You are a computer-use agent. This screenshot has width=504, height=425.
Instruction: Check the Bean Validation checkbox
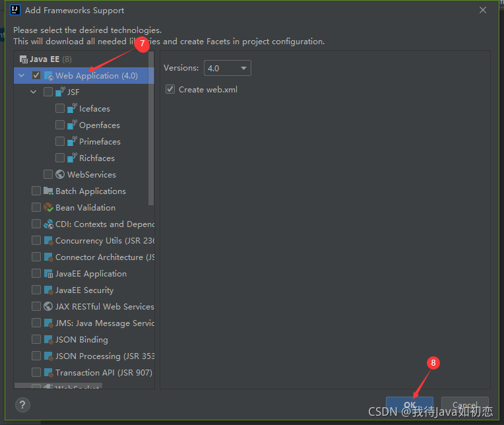click(36, 207)
